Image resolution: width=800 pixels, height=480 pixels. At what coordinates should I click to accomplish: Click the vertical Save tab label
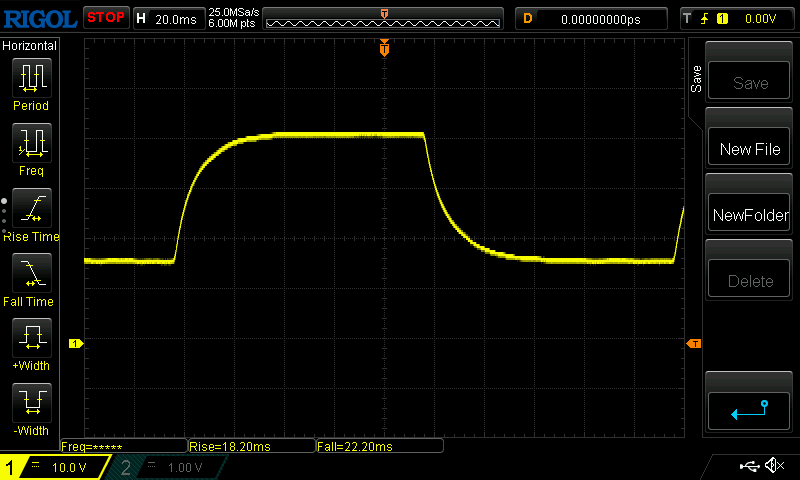point(696,79)
